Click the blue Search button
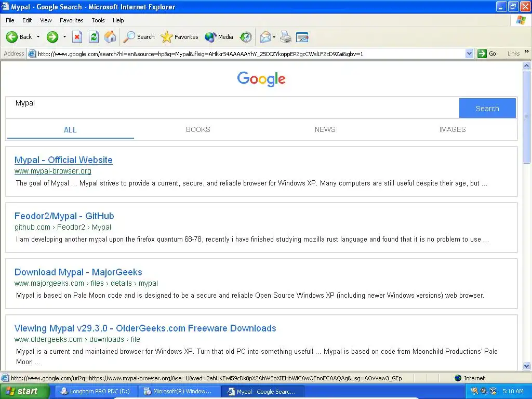The image size is (532, 399). 487,108
